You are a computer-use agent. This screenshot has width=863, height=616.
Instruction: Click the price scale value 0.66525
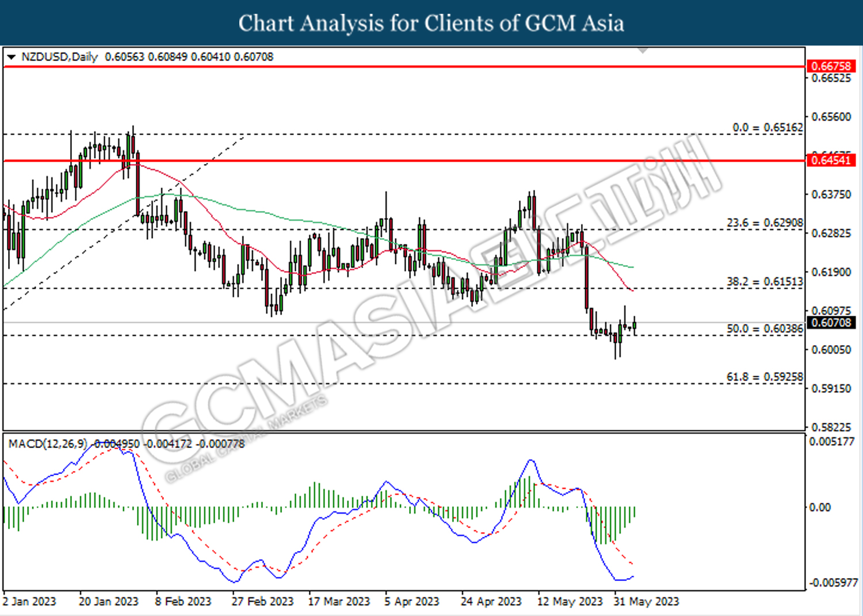831,78
